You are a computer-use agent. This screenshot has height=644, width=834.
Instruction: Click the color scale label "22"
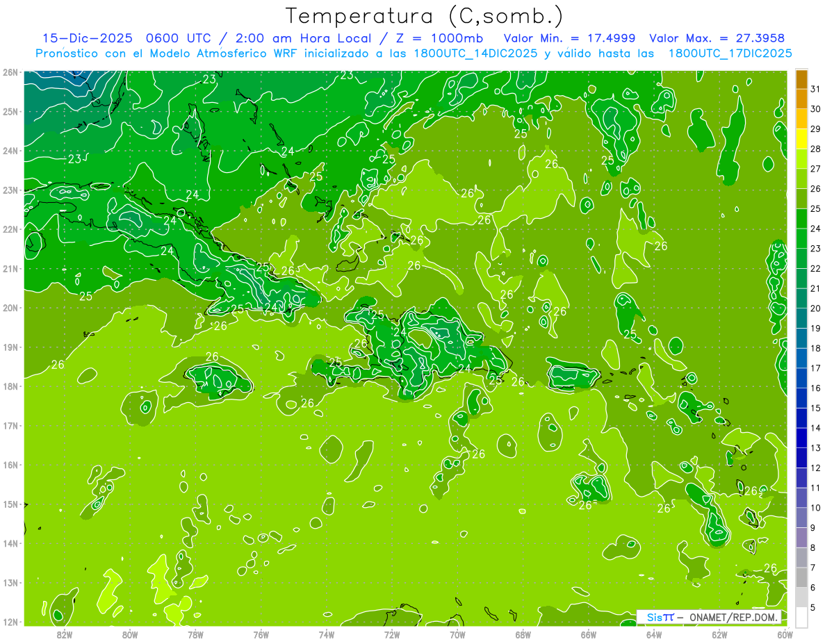click(x=816, y=269)
